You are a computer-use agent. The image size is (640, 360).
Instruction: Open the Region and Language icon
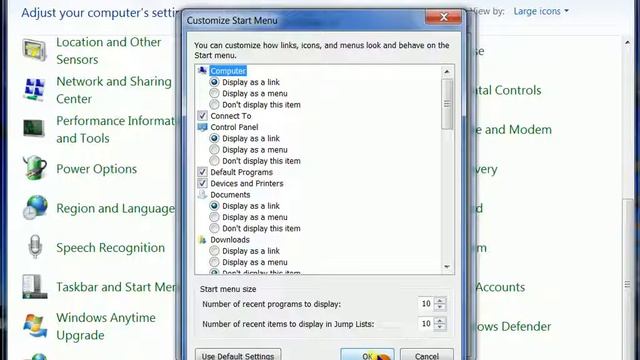click(x=35, y=207)
